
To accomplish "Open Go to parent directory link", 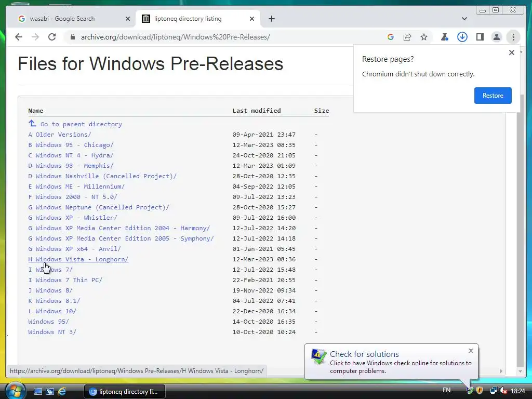I will tap(81, 124).
